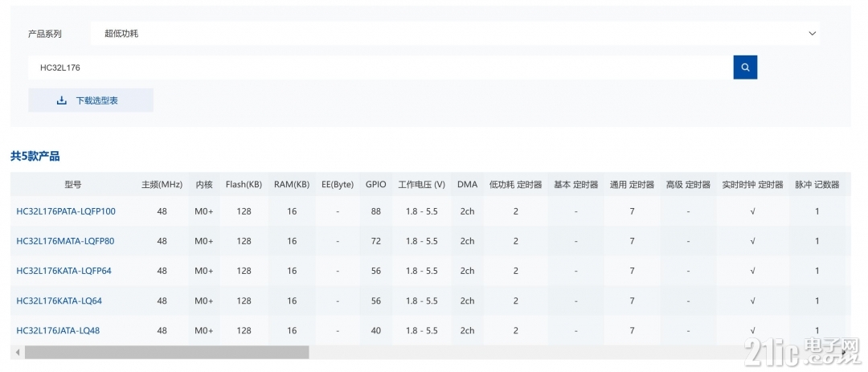Open the HC32L176KATA-LQ64 product link

point(59,300)
